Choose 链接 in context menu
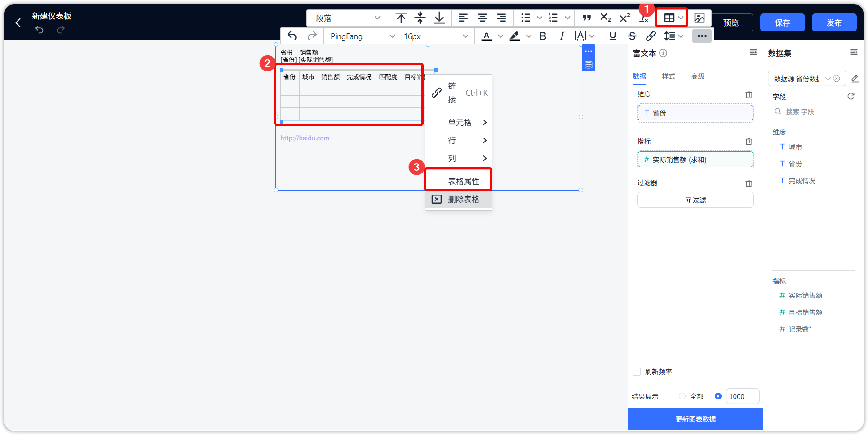This screenshot has width=868, height=435. coord(459,93)
